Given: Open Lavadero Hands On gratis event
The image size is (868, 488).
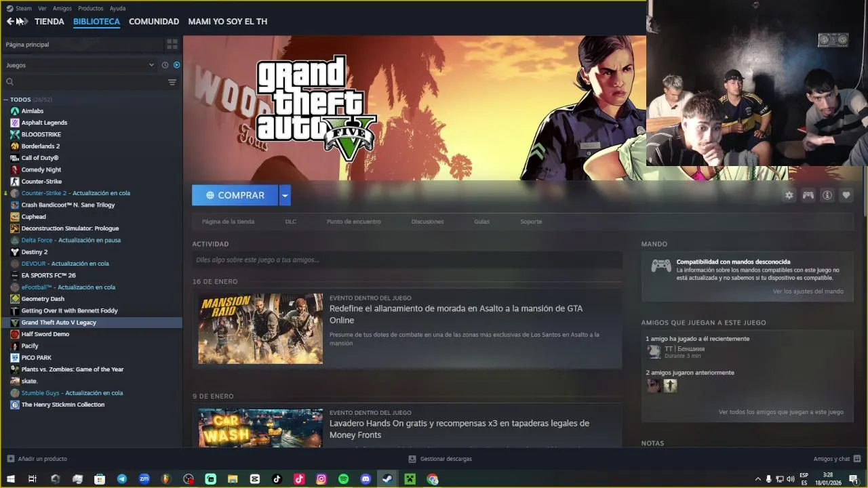Looking at the screenshot, I should [459, 429].
